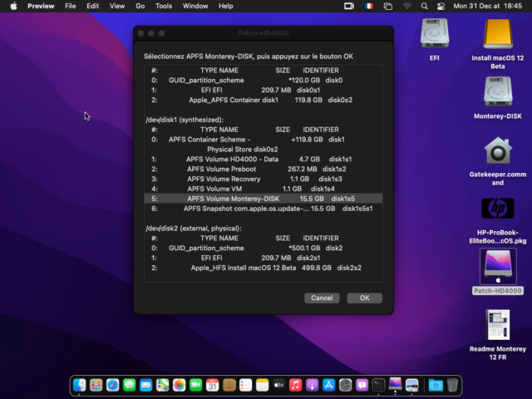Viewport: 532px width, 399px height.
Task: Select the APFS Container Scheme disk1 row
Action: coord(264,140)
